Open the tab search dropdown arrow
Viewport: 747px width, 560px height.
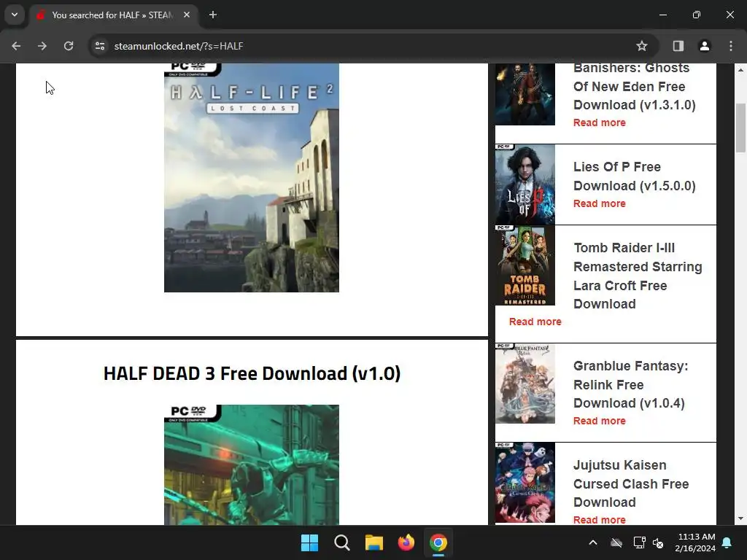pyautogui.click(x=15, y=15)
